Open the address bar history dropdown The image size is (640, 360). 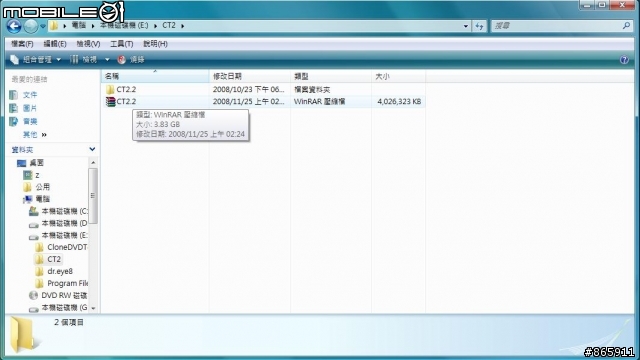(x=466, y=26)
